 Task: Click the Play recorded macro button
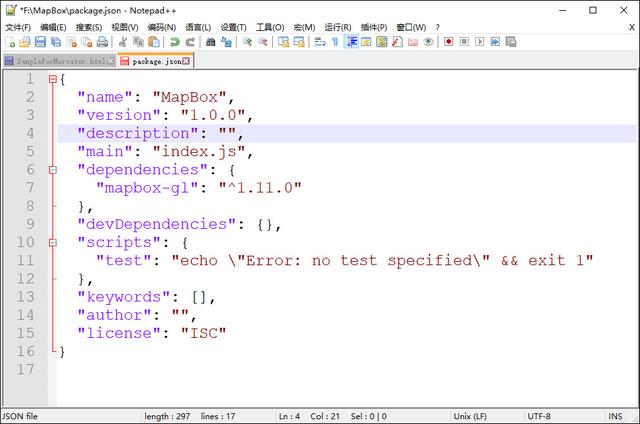point(480,42)
